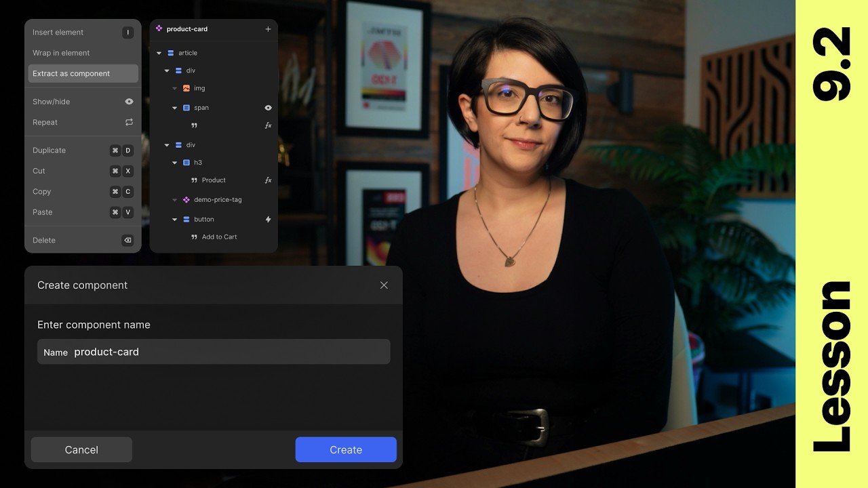Collapse the button element node

174,219
